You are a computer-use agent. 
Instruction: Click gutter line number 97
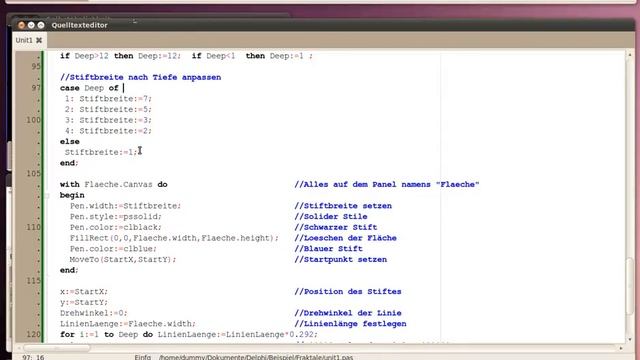(x=36, y=88)
